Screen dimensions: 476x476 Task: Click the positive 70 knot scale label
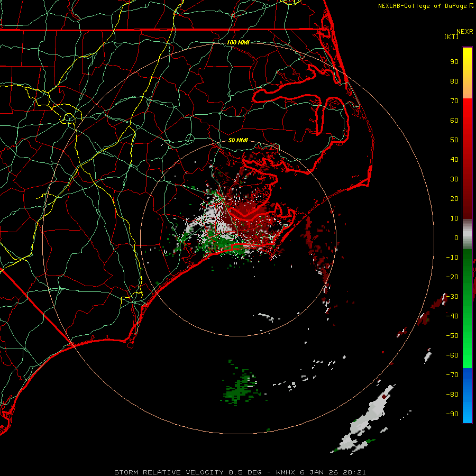click(x=454, y=101)
